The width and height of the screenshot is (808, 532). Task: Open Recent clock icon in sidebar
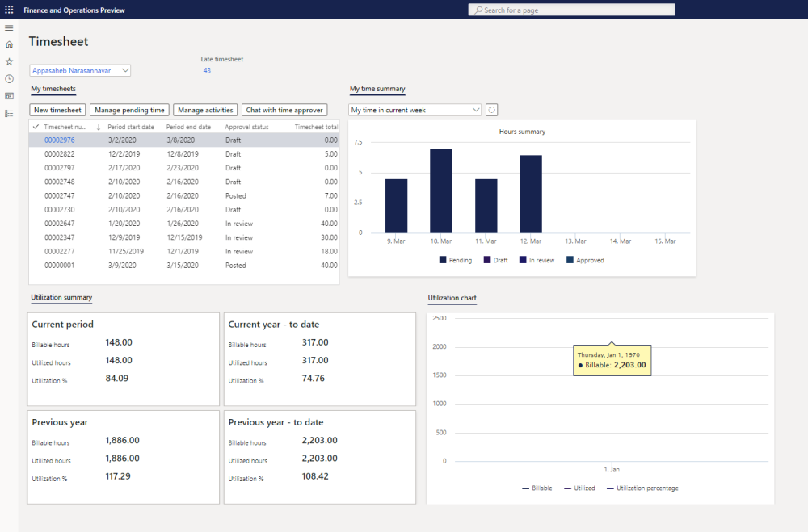[9, 78]
